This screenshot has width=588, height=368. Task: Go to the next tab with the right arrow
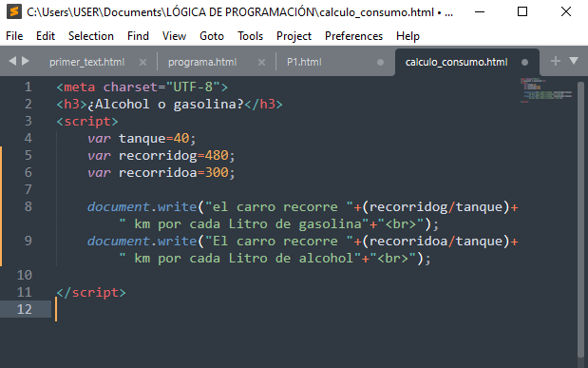coord(26,61)
